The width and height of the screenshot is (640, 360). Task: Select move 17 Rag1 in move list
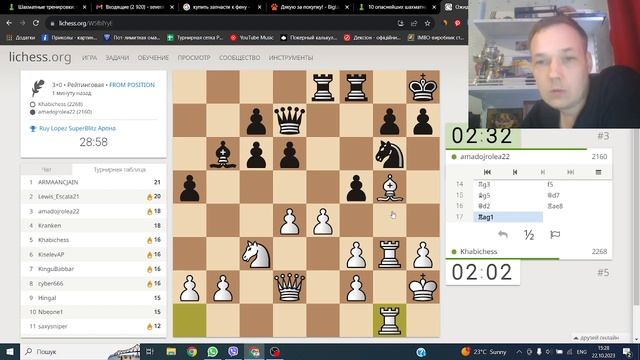(508, 217)
